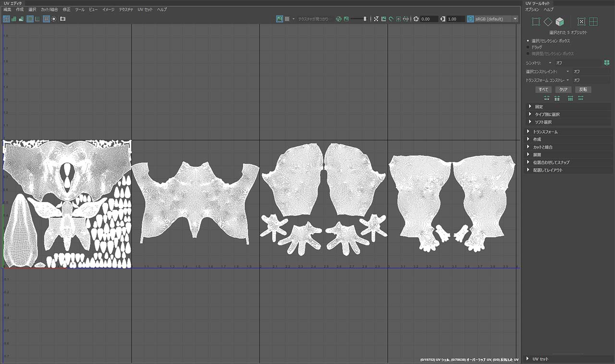Toggle the color management view transform icon
The image size is (615, 364).
click(470, 19)
